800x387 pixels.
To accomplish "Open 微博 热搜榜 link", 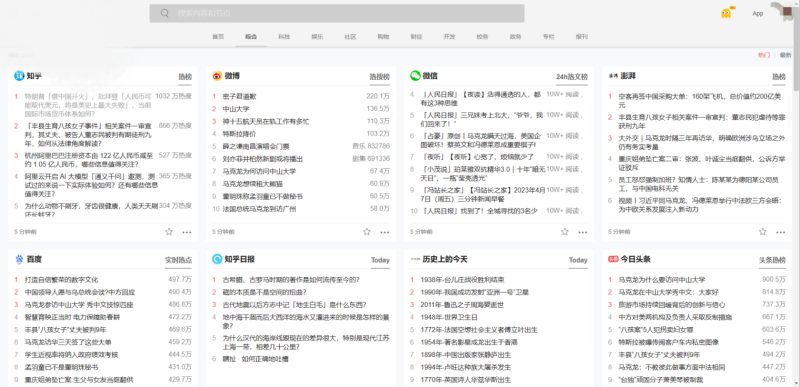I will [380, 77].
